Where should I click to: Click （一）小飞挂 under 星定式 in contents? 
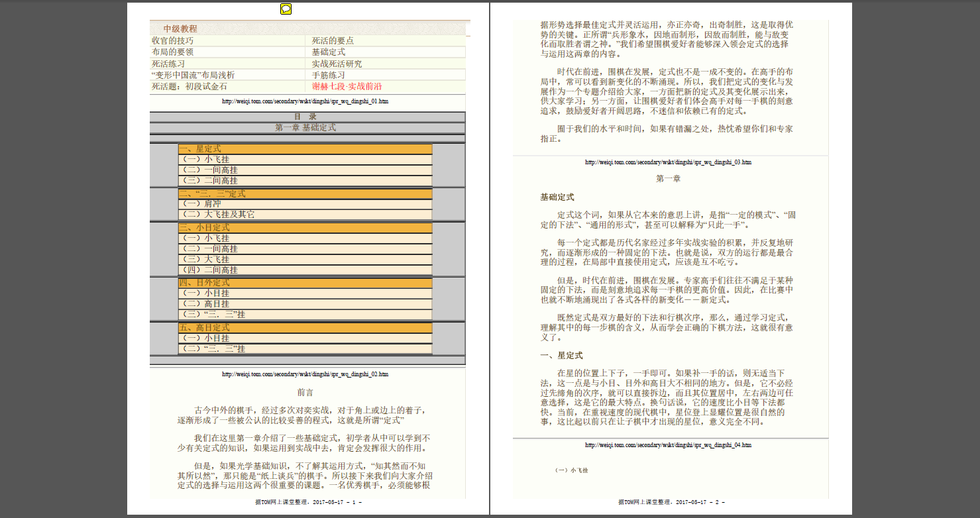[x=305, y=159]
